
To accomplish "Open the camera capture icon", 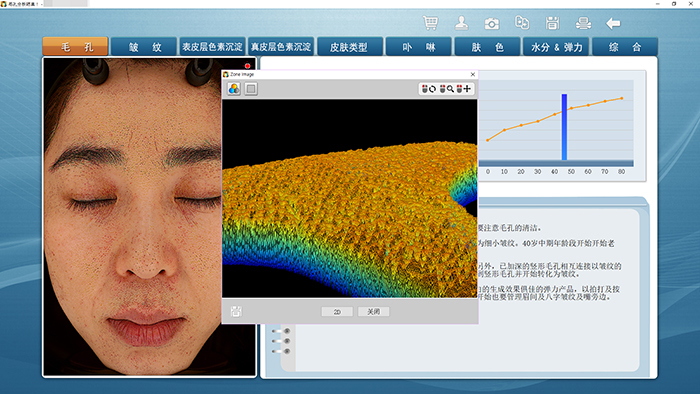I will (492, 23).
